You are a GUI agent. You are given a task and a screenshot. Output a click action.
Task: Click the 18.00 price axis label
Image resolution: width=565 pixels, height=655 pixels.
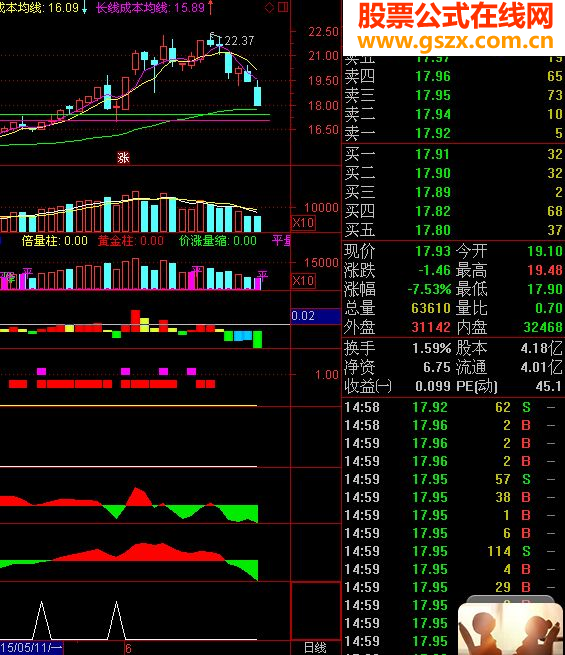(323, 105)
